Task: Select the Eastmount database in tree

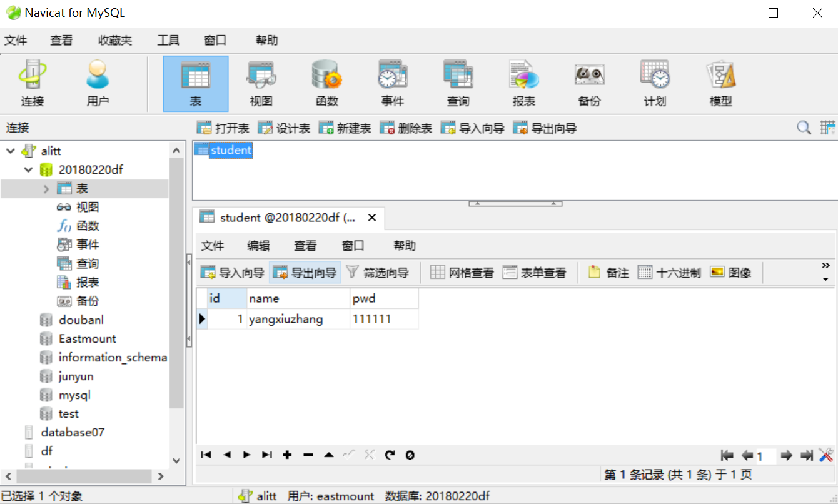Action: point(88,338)
